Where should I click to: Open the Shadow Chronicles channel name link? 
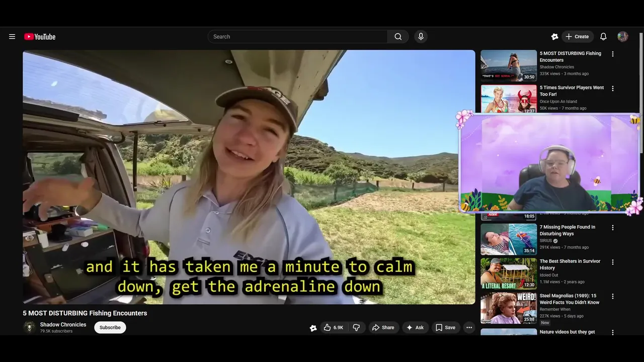[x=63, y=325]
